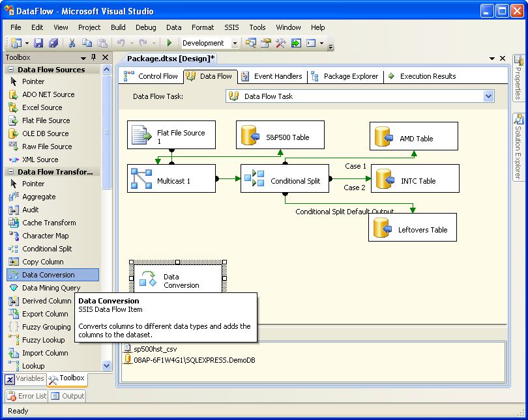528x420 pixels.
Task: Select the Leftovers Table destination
Action: [413, 227]
